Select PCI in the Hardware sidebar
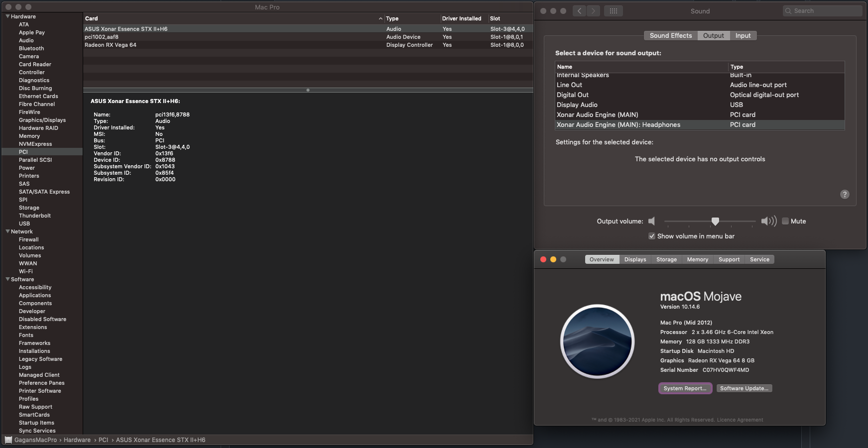The height and width of the screenshot is (448, 868). pos(42,152)
